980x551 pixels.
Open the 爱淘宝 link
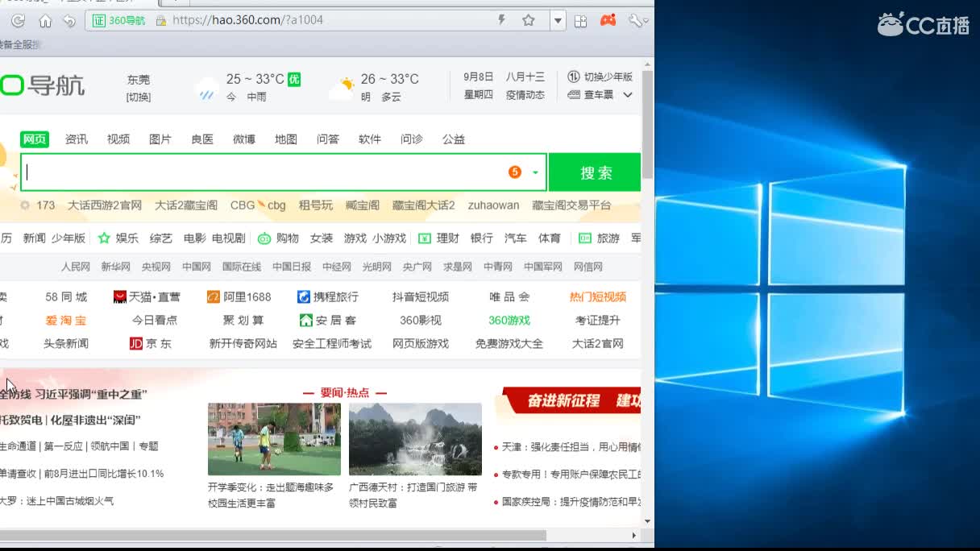click(66, 320)
